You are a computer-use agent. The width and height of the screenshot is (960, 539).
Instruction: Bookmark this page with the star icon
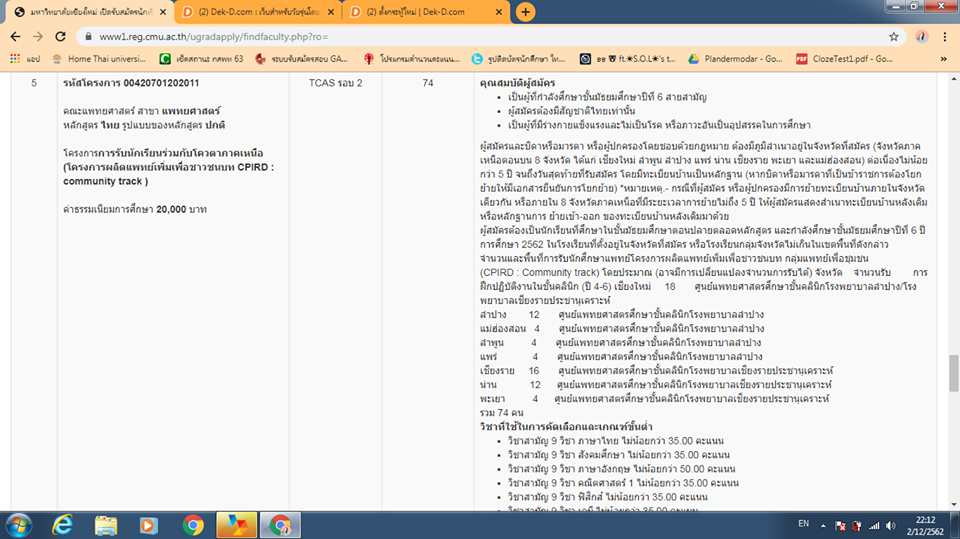coord(894,37)
